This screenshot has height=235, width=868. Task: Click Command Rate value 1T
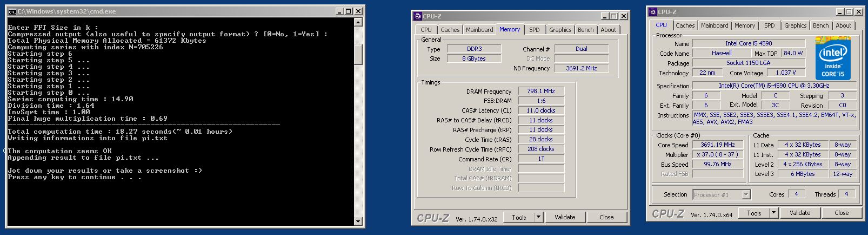point(541,159)
